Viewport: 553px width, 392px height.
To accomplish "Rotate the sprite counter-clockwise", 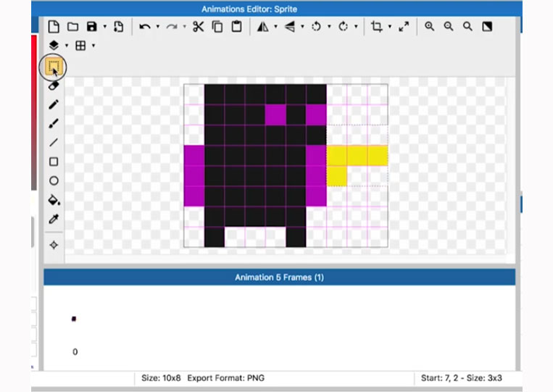I will coord(316,26).
